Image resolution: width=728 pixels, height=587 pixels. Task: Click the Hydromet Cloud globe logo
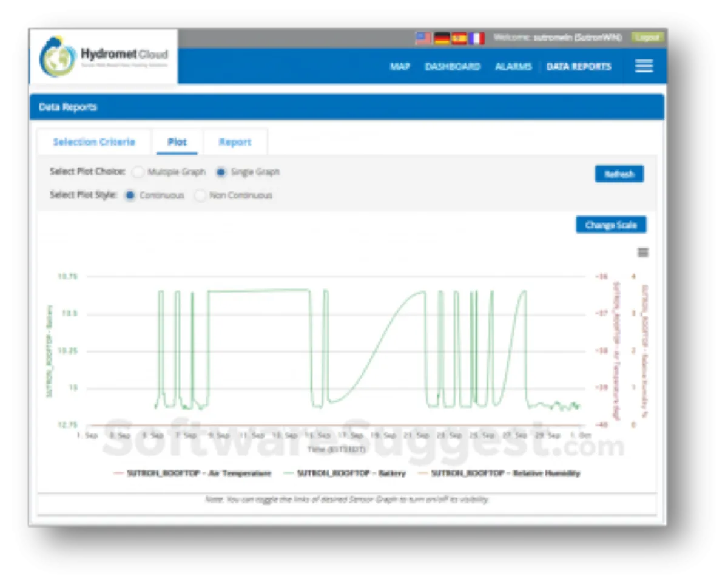58,56
